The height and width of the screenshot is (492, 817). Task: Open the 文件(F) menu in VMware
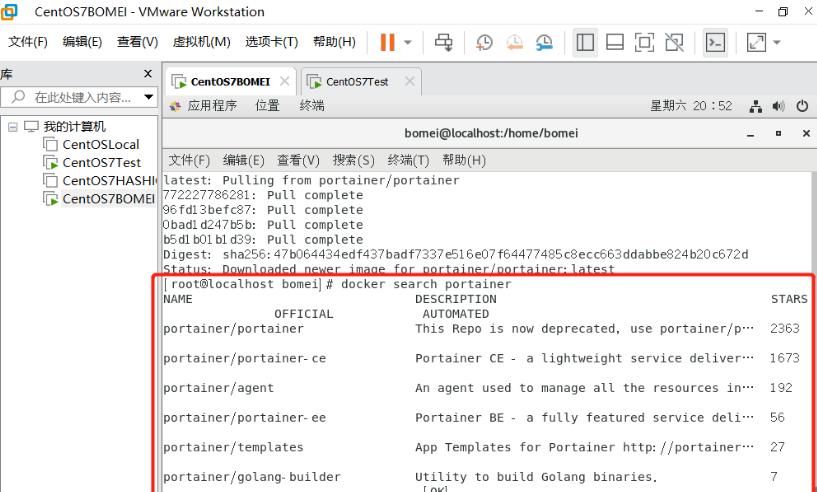pos(28,42)
